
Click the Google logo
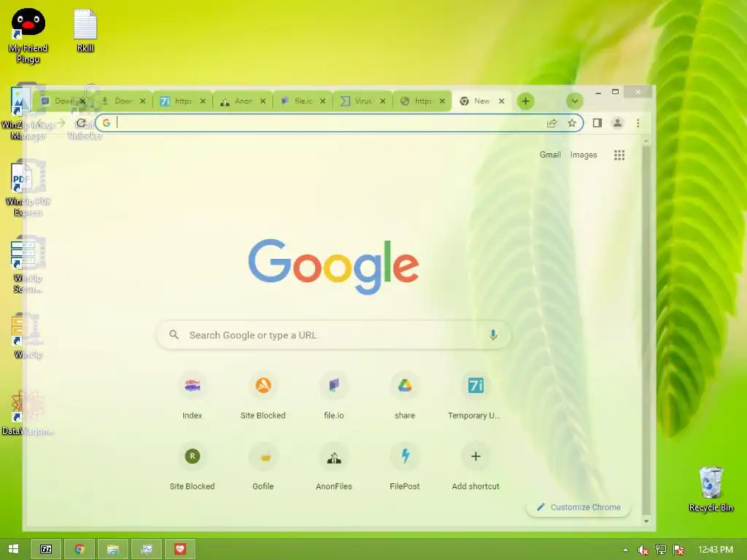333,267
